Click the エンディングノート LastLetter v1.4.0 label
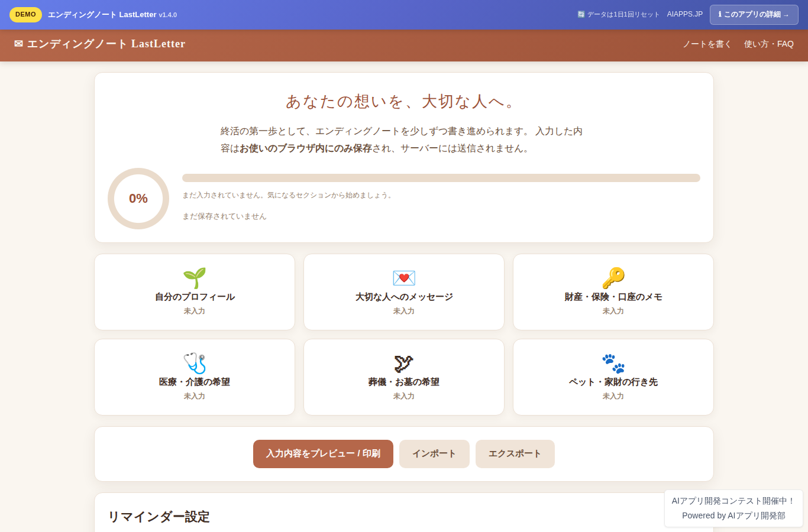 click(x=112, y=14)
